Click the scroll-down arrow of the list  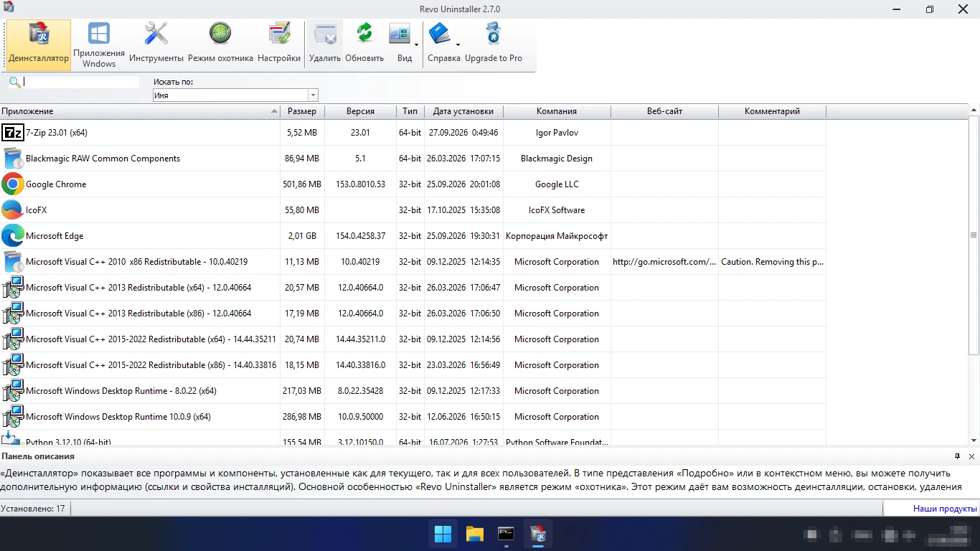974,440
